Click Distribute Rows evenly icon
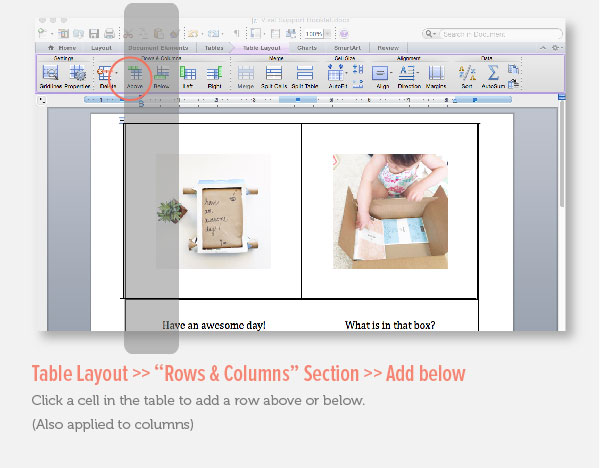This screenshot has height=468, width=600. (x=358, y=69)
